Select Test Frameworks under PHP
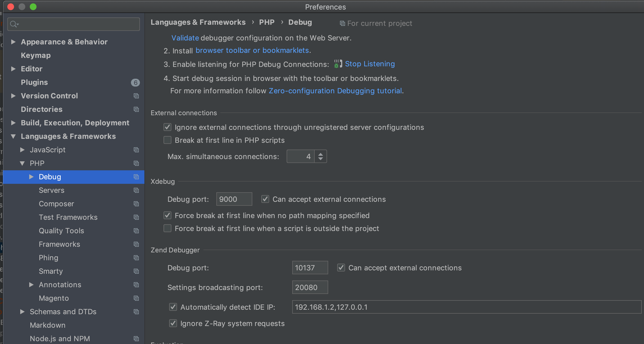The image size is (644, 344). (68, 217)
